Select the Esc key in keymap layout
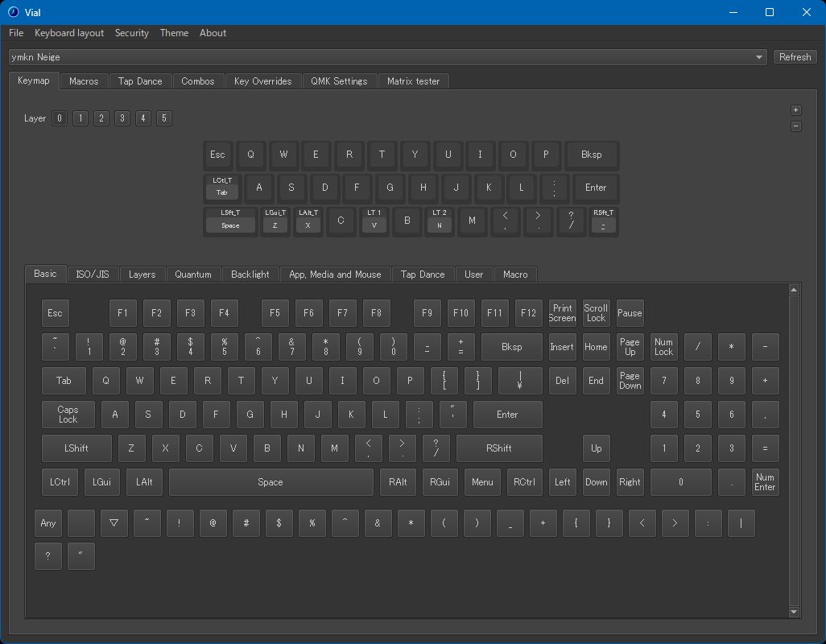 click(x=217, y=155)
